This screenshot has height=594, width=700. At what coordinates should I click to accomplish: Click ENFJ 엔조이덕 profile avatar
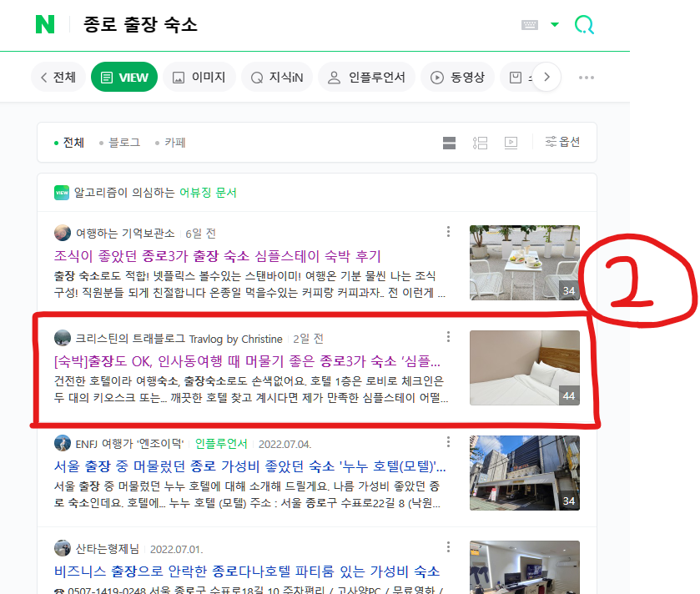[63, 443]
